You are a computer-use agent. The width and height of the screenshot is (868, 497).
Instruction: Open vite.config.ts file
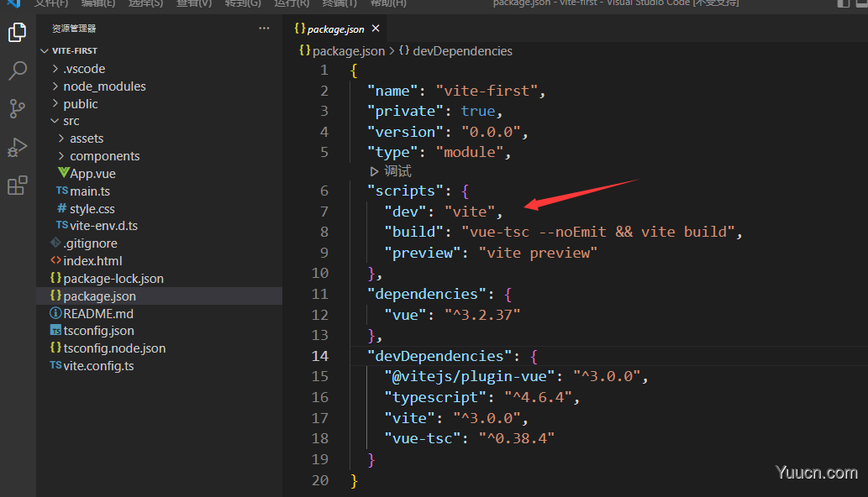click(98, 366)
